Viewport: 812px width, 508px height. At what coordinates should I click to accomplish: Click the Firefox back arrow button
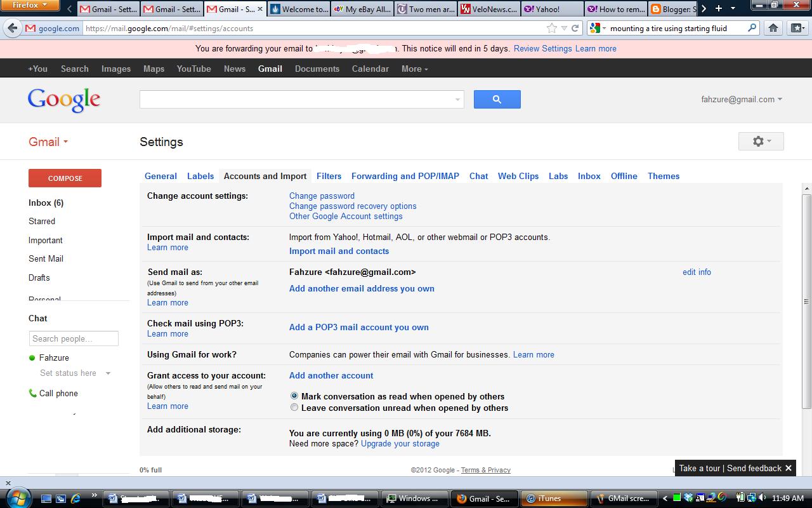point(12,28)
